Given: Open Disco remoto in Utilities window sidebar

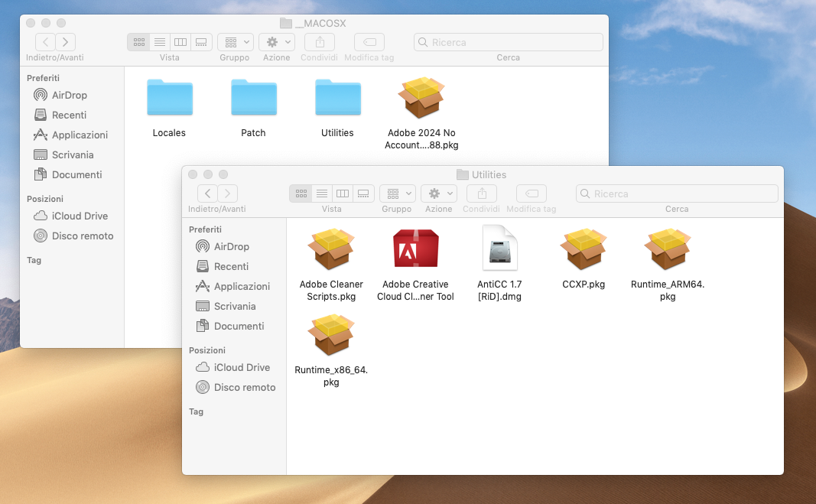Looking at the screenshot, I should pyautogui.click(x=234, y=388).
